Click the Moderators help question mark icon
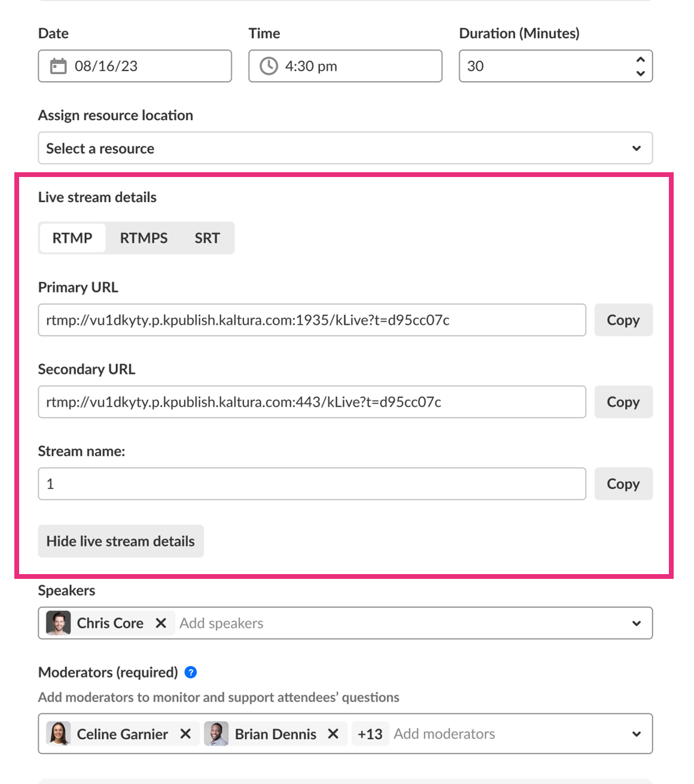 191,672
